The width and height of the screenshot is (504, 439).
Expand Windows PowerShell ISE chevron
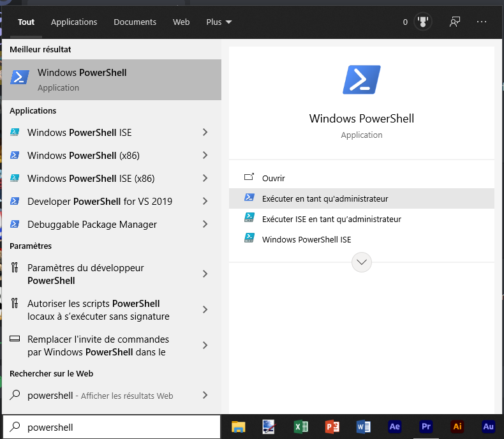pyautogui.click(x=205, y=133)
